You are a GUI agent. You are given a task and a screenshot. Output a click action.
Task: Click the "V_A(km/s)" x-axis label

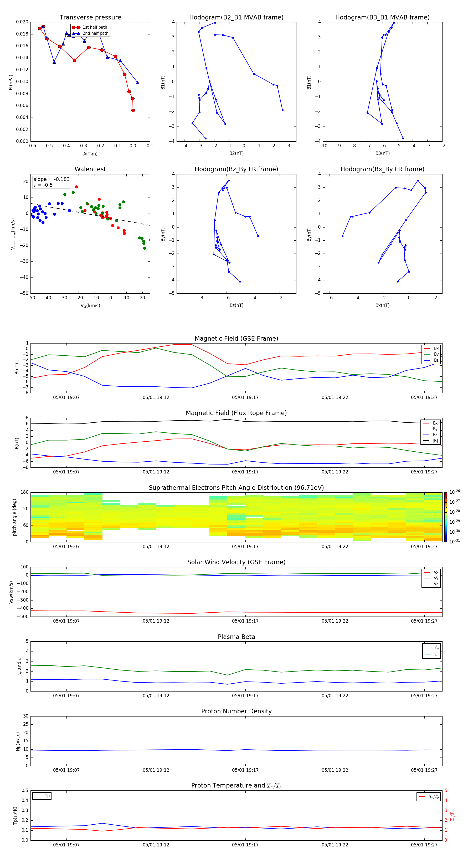coord(90,306)
